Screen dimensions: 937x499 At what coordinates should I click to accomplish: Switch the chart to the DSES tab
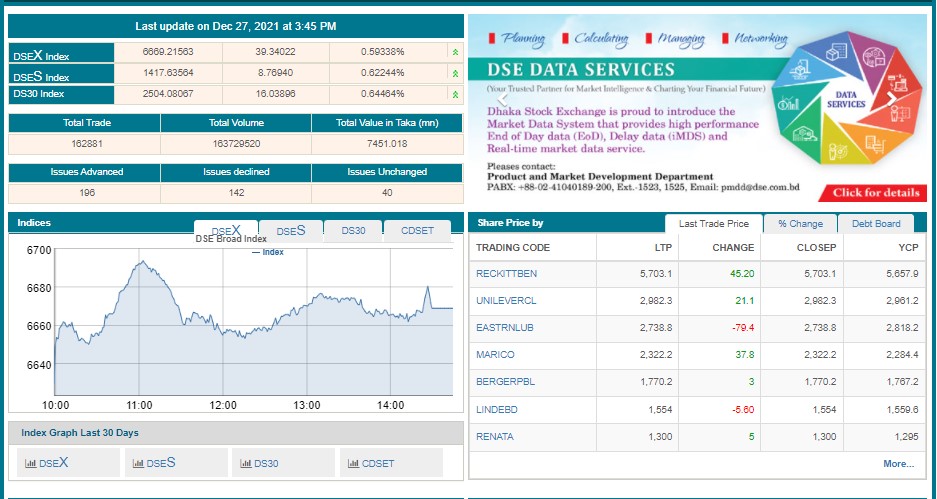(291, 231)
